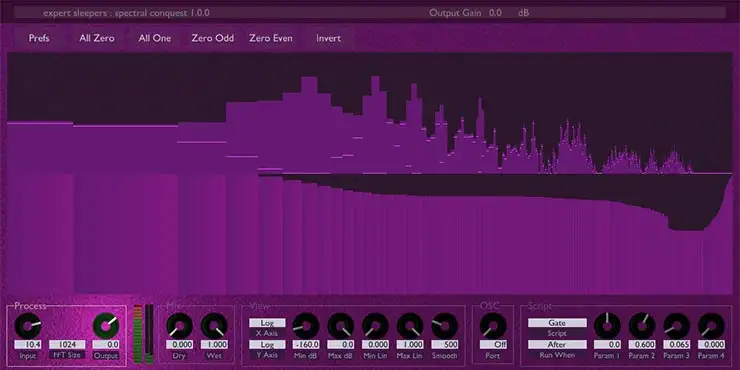Click the Smooth knob
This screenshot has height=370, width=740.
pyautogui.click(x=445, y=326)
